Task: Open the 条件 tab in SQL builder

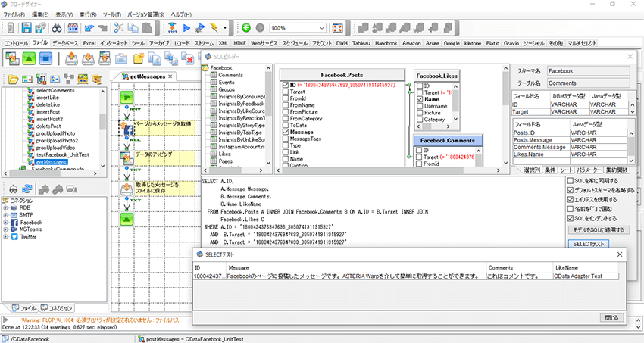Action: tap(550, 170)
